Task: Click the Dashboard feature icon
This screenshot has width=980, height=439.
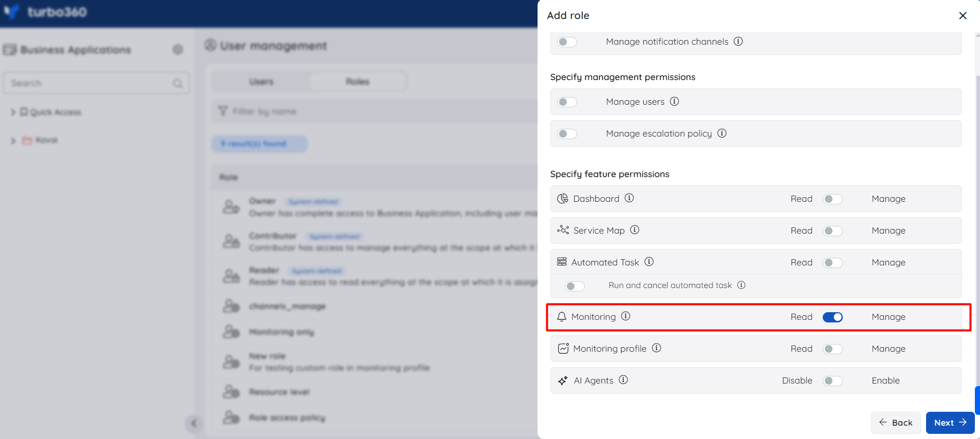Action: tap(563, 199)
